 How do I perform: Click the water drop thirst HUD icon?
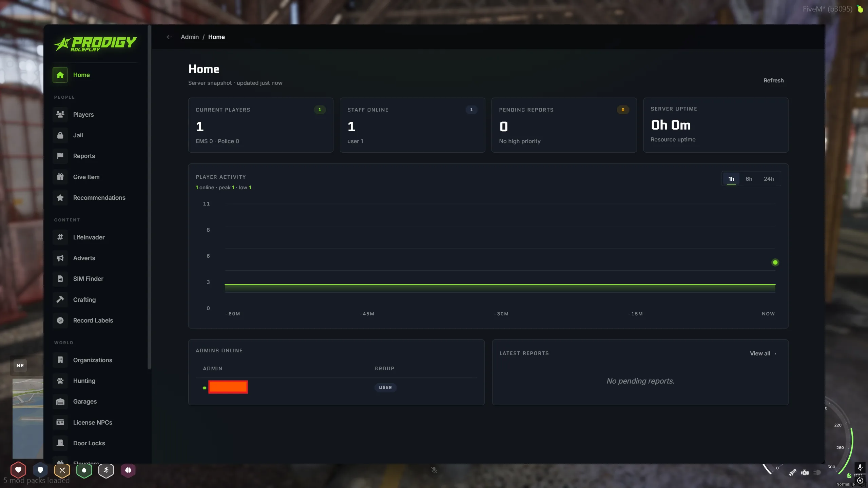click(84, 470)
